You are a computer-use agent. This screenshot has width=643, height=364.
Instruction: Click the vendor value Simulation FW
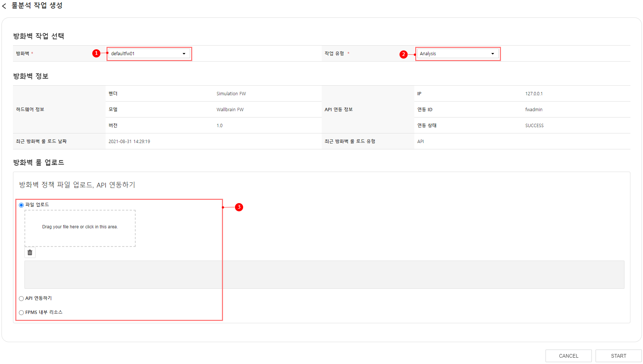point(231,94)
